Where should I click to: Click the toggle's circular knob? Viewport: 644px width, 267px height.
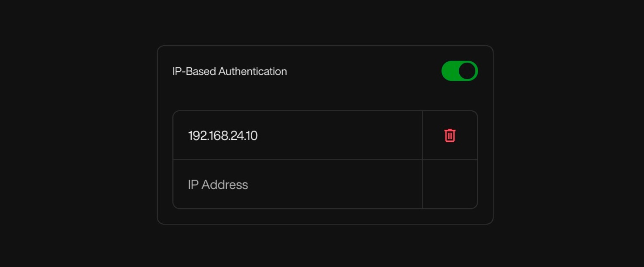tap(466, 71)
